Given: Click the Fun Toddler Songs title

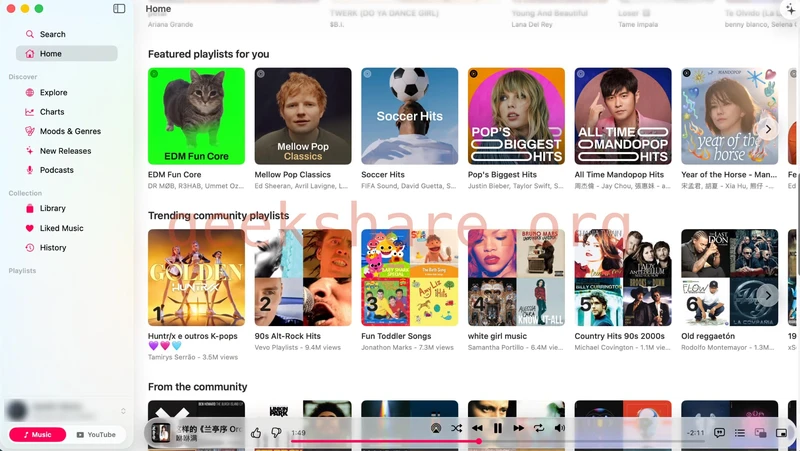Looking at the screenshot, I should point(396,336).
